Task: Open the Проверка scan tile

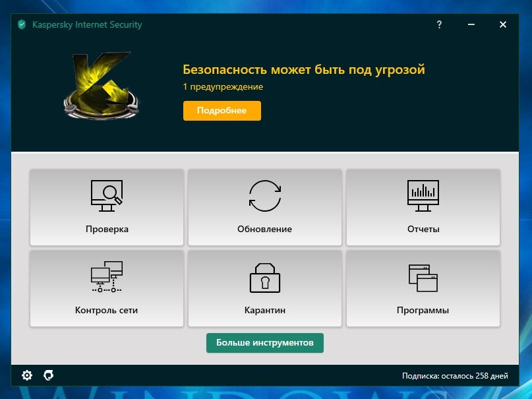Action: (x=107, y=207)
